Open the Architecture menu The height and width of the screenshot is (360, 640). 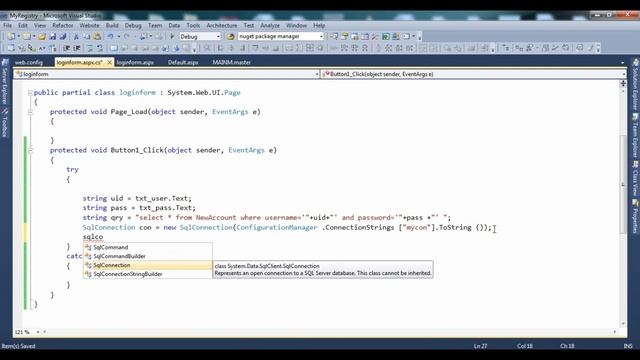pyautogui.click(x=222, y=25)
